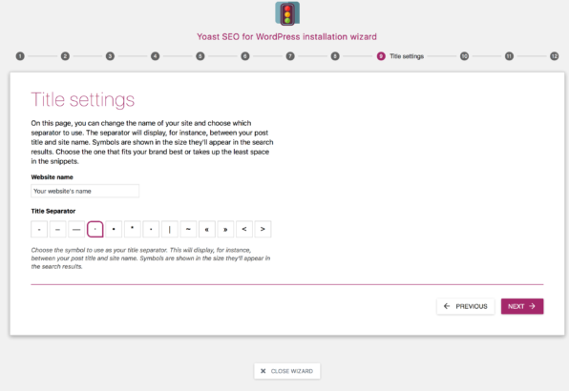
Task: Click the highlighted middle dot separator
Action: (x=95, y=229)
